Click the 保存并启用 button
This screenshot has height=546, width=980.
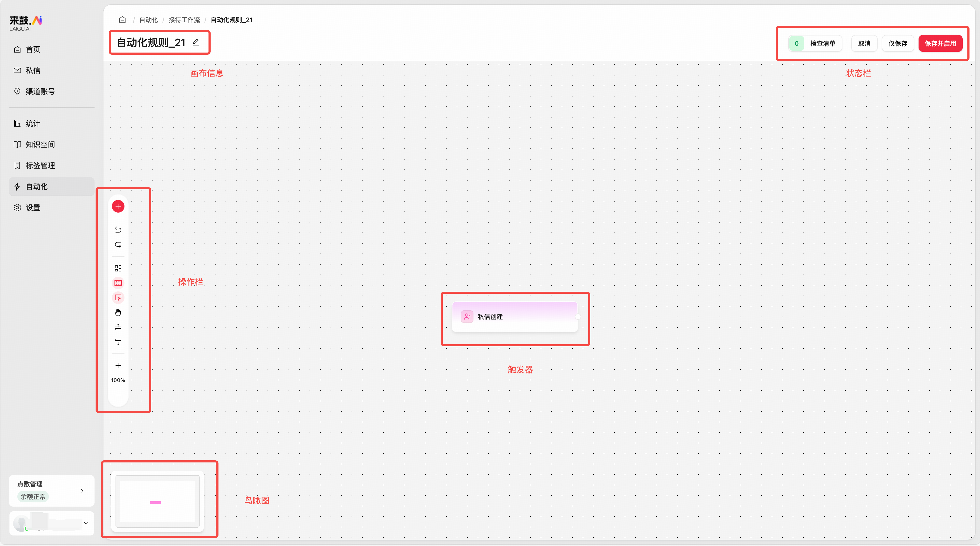[x=940, y=43]
